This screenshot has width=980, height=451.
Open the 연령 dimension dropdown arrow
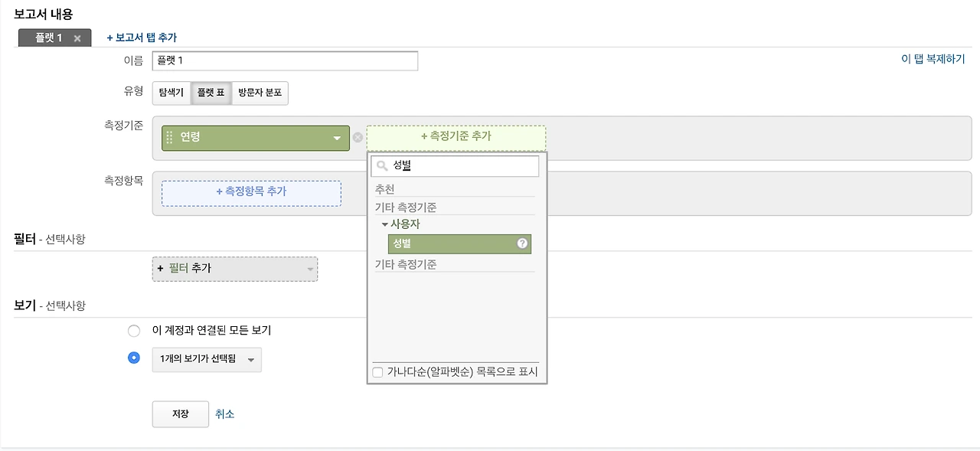[337, 139]
